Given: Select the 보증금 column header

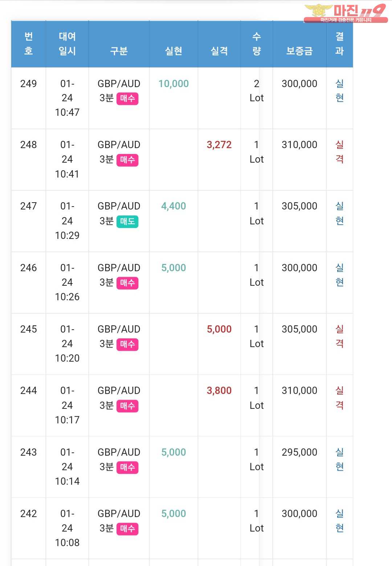Looking at the screenshot, I should [299, 51].
